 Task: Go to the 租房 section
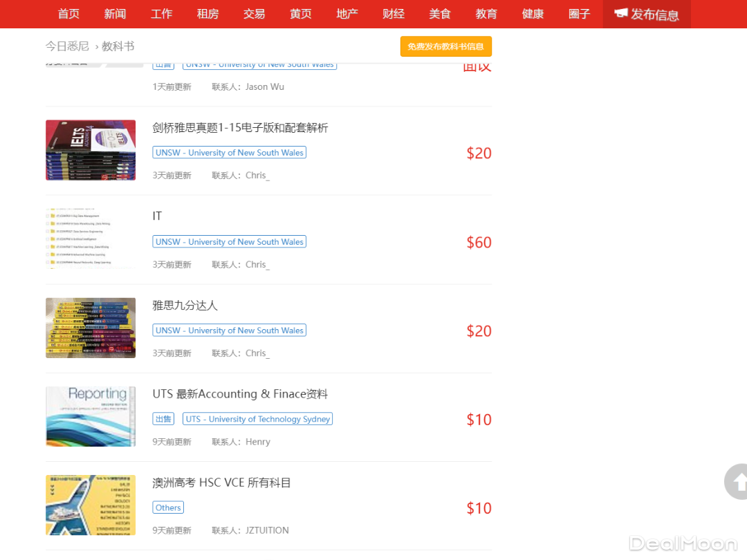point(208,14)
